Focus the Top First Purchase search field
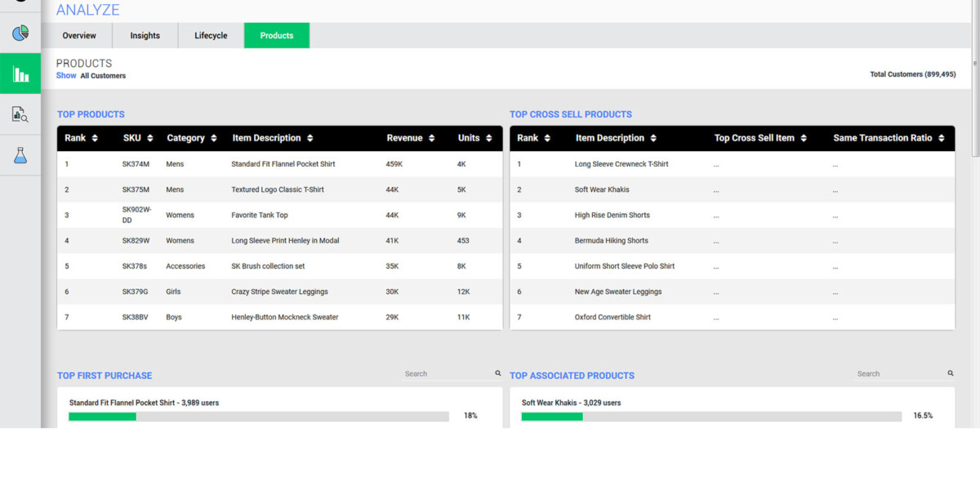 tap(448, 373)
